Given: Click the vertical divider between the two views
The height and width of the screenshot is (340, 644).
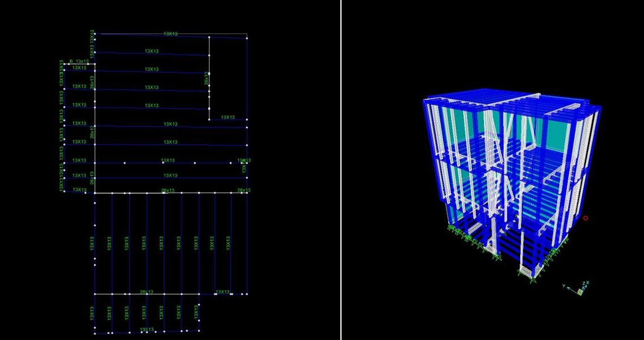Looking at the screenshot, I should [341, 170].
